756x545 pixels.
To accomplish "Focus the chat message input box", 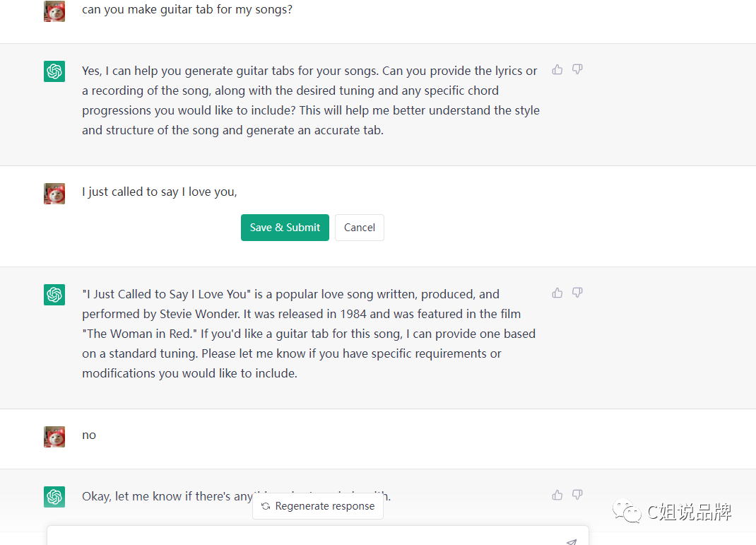I will click(304, 537).
